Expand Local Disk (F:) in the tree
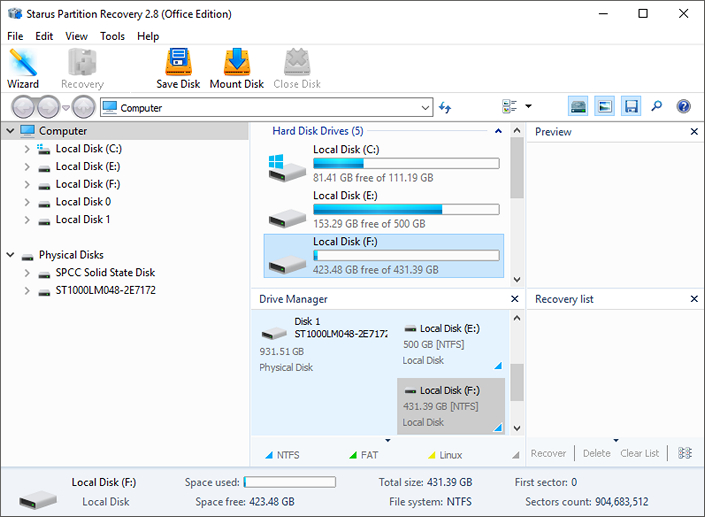The height and width of the screenshot is (517, 705). (27, 184)
